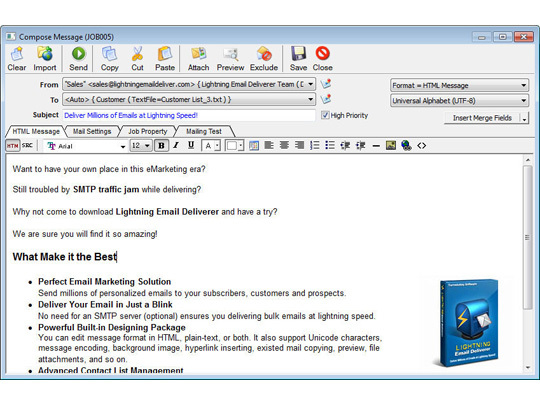Maximize the Compose Message window
This screenshot has height=405, width=540.
tap(502, 37)
